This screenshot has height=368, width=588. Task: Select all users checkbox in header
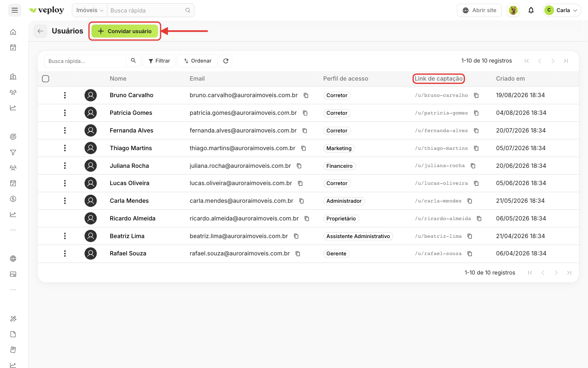coord(46,79)
